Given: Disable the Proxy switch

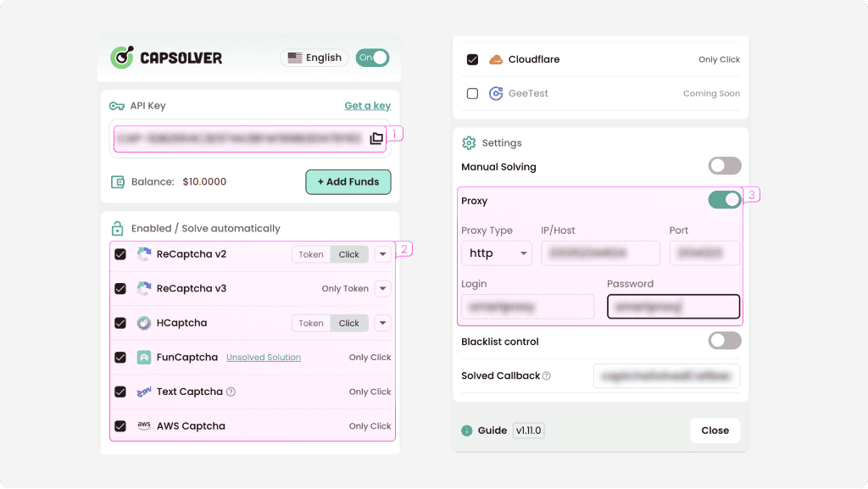Looking at the screenshot, I should point(724,201).
